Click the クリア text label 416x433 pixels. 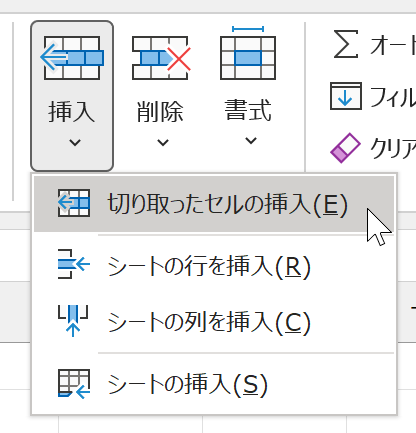click(x=393, y=149)
